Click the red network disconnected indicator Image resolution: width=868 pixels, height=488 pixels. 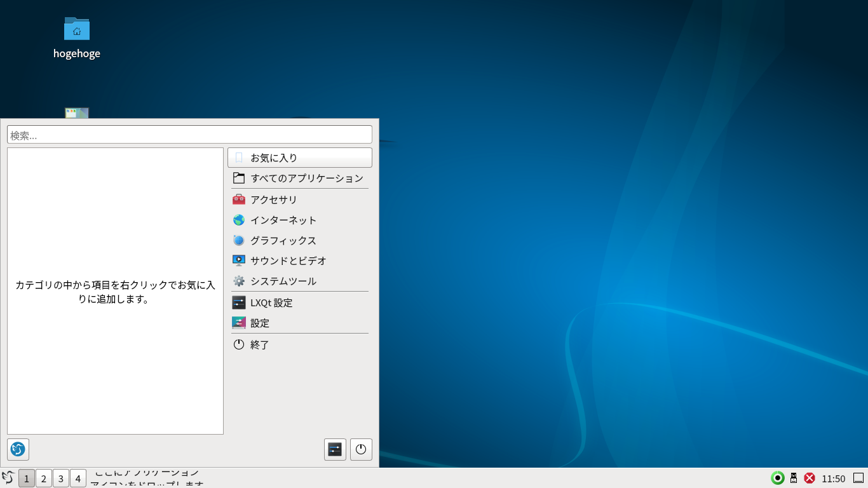[809, 478]
